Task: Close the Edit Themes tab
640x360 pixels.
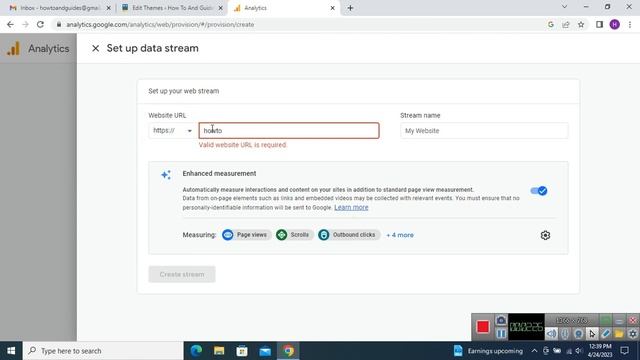Action: (220, 8)
